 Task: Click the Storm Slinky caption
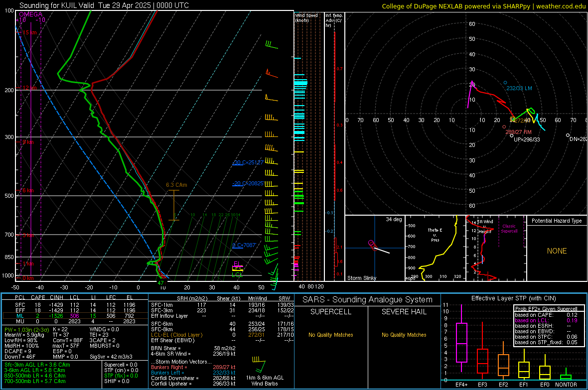click(x=361, y=278)
